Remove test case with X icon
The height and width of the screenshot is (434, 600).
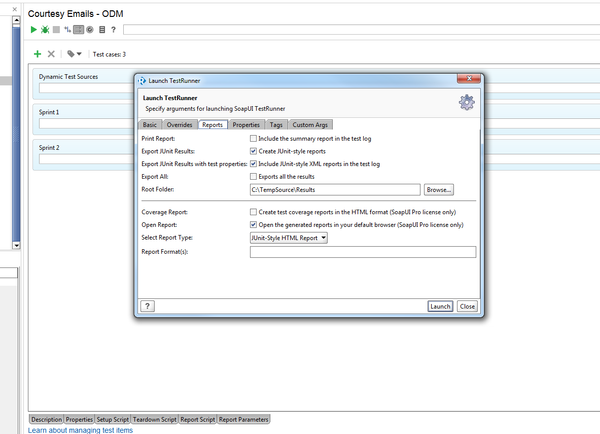51,54
